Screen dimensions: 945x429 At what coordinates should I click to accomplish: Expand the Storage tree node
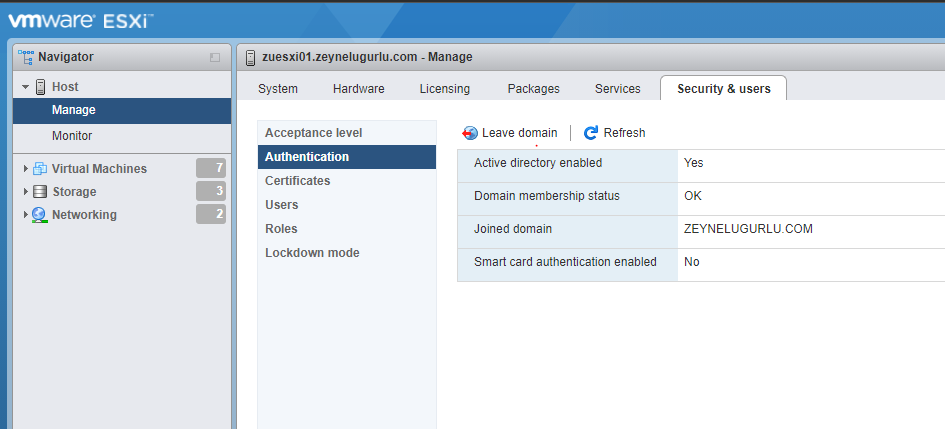click(x=26, y=192)
